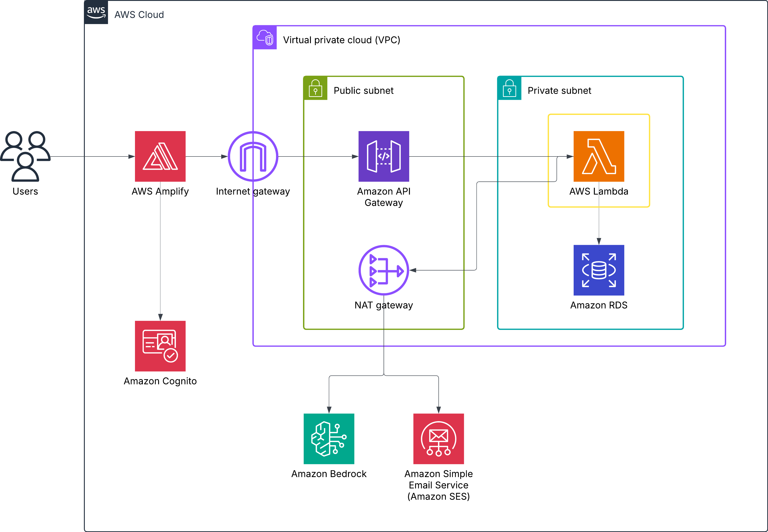Select the Amazon Cognito icon

[x=160, y=346]
